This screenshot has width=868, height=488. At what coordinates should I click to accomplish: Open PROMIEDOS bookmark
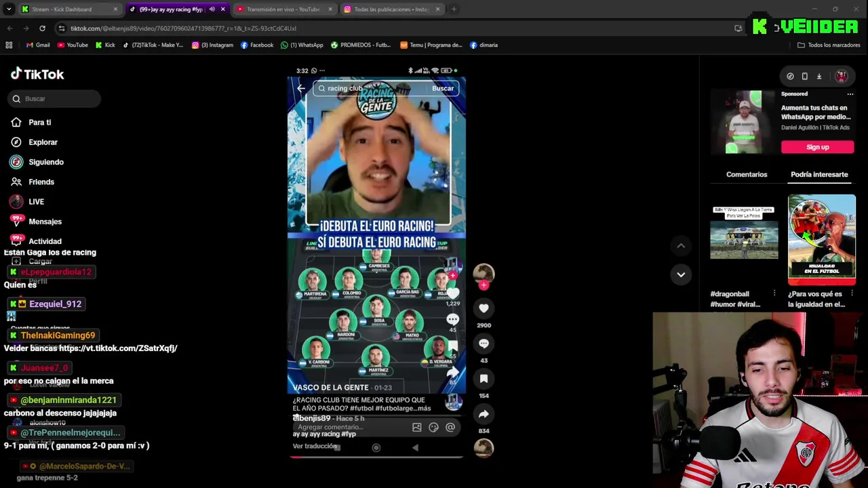click(361, 45)
